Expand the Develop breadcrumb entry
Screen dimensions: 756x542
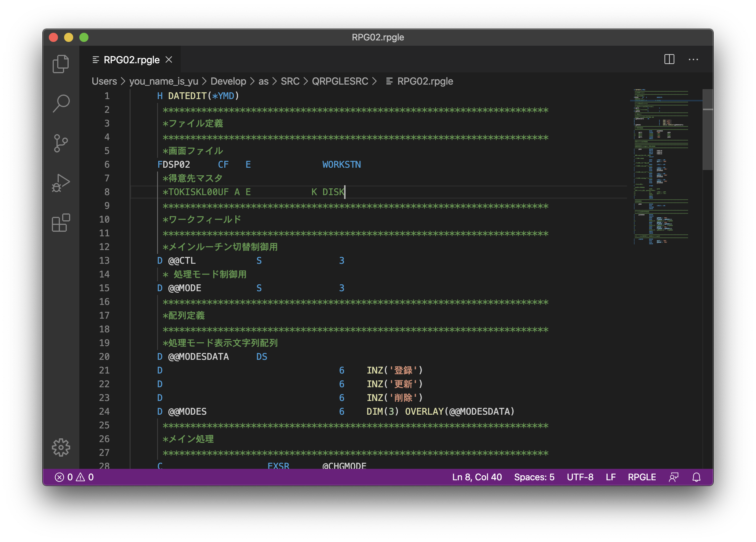pos(229,81)
